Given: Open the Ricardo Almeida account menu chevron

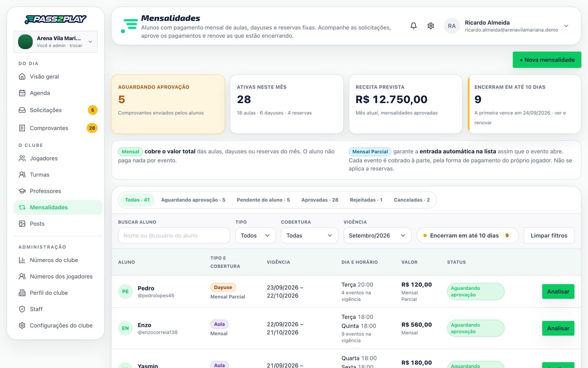Looking at the screenshot, I should [566, 26].
